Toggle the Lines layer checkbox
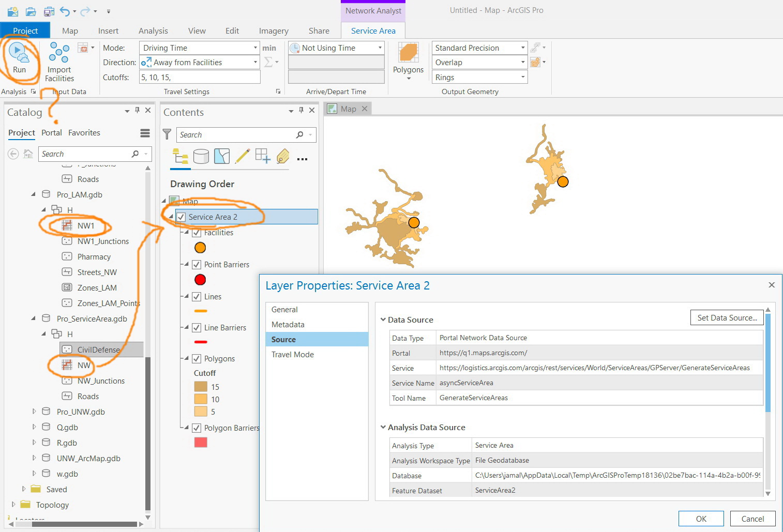 click(197, 297)
